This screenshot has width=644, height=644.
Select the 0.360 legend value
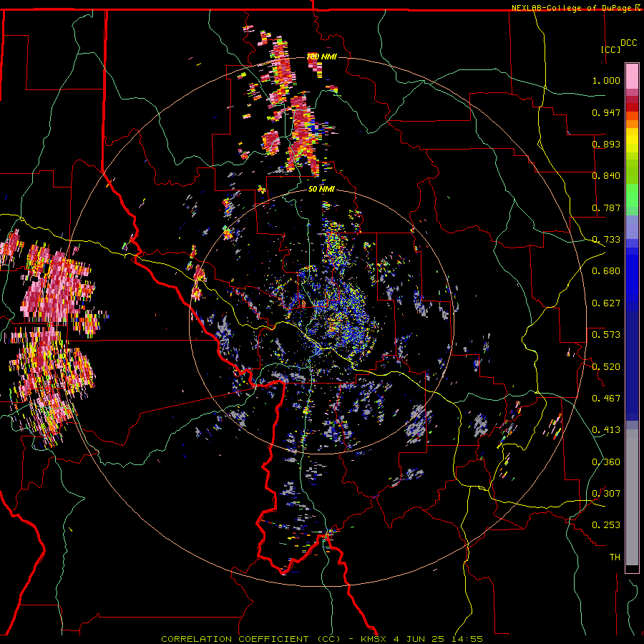(x=606, y=462)
